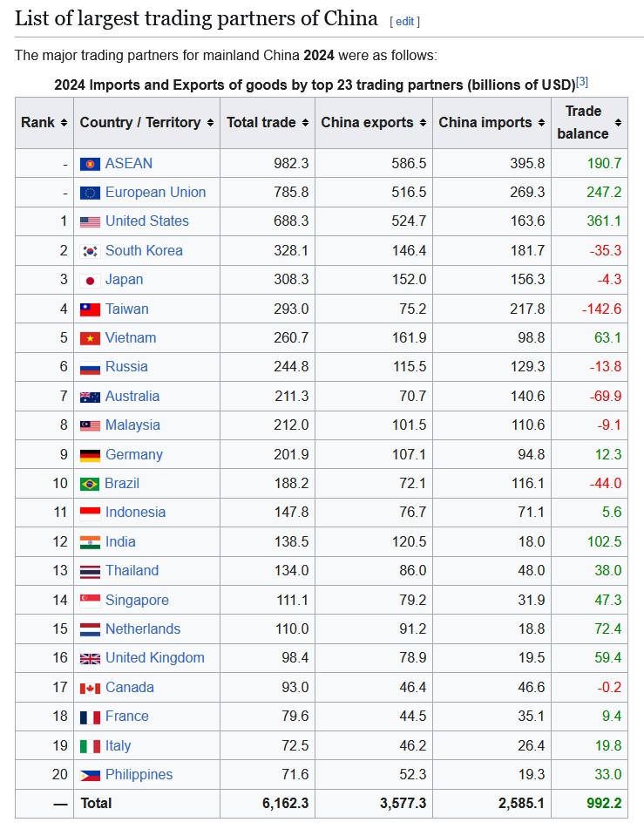Click the France flag icon
This screenshot has height=829, width=644.
[90, 717]
